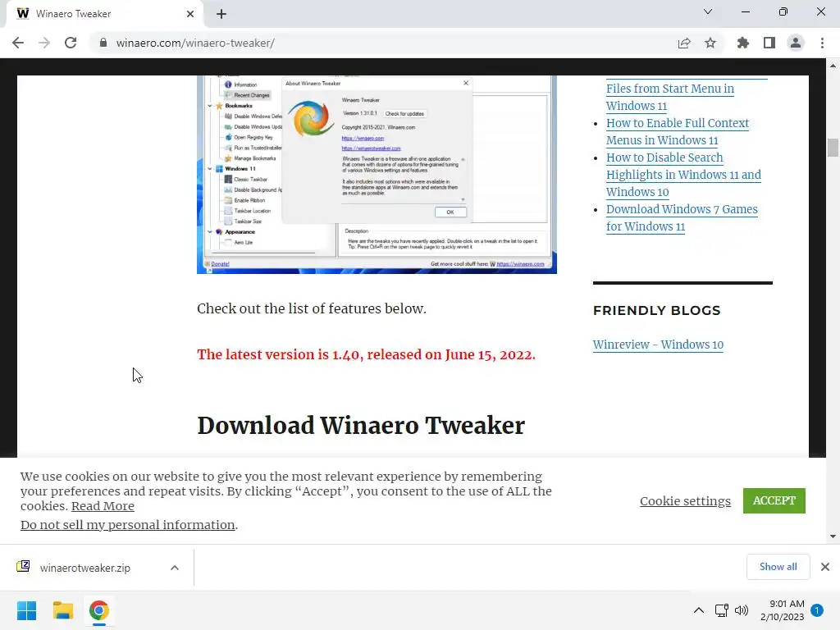Open How to Enable Full Context Menus link
The height and width of the screenshot is (630, 840).
tap(677, 131)
